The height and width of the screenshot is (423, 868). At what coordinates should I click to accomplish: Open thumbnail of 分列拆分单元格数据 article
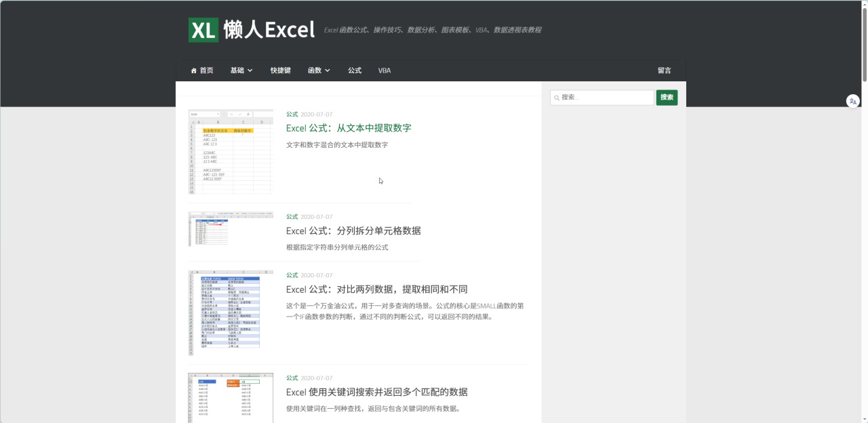coord(231,228)
